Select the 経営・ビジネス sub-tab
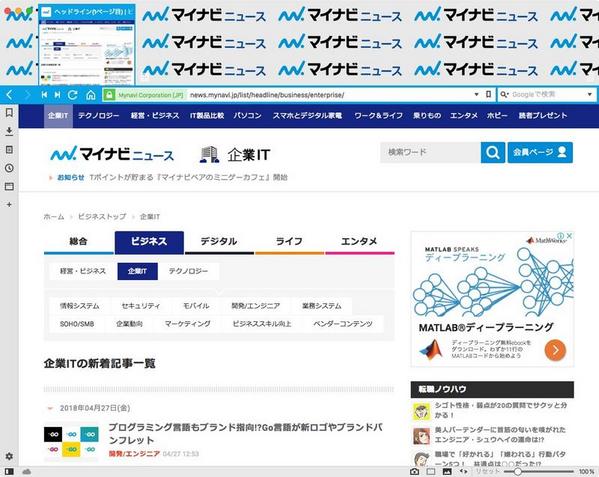Screen dimensions: 599x477 (x=83, y=271)
